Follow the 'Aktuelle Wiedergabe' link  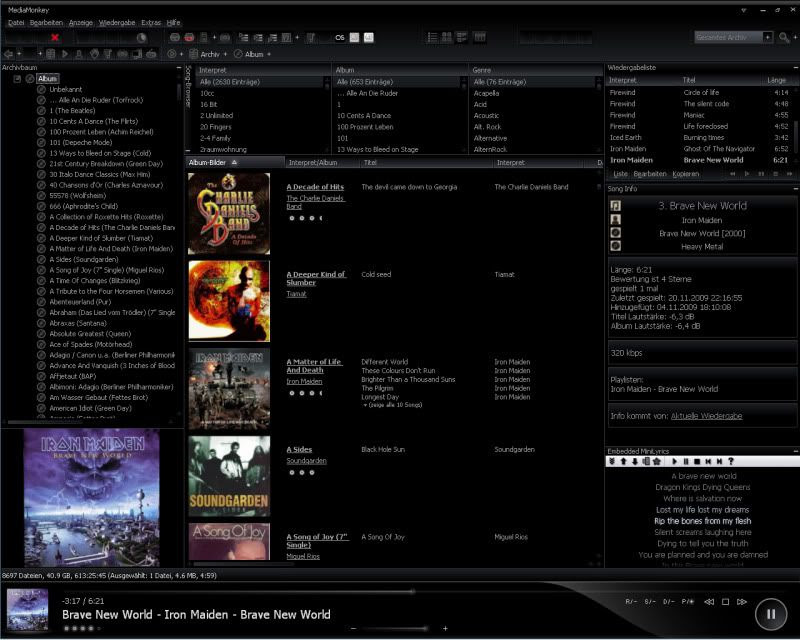tap(706, 416)
